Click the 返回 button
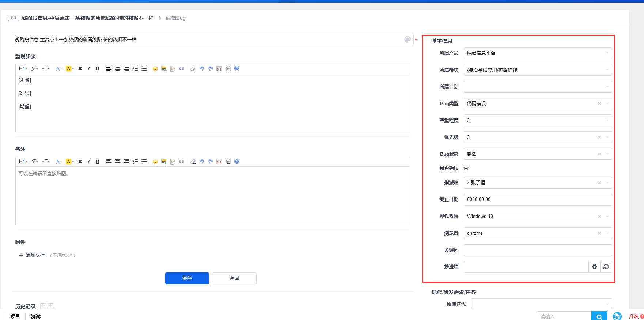The height and width of the screenshot is (320, 644). point(234,278)
